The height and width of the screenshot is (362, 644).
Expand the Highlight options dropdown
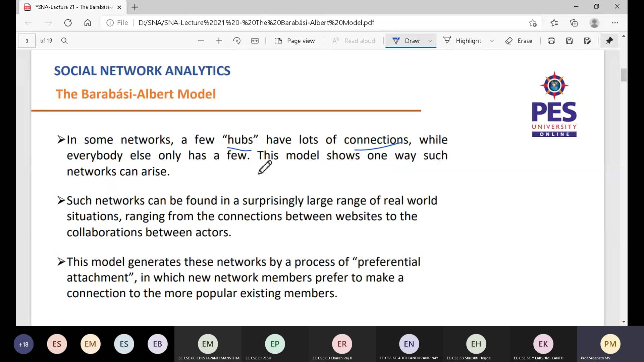(492, 41)
